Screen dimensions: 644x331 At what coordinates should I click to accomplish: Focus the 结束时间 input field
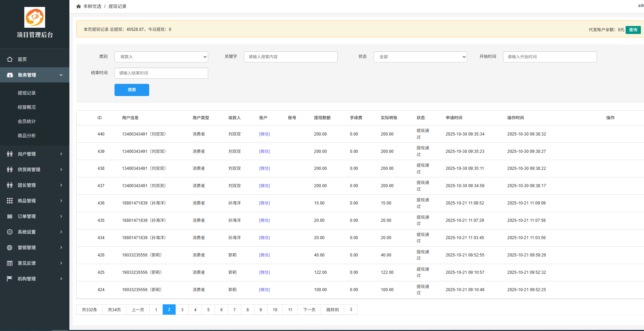[161, 73]
